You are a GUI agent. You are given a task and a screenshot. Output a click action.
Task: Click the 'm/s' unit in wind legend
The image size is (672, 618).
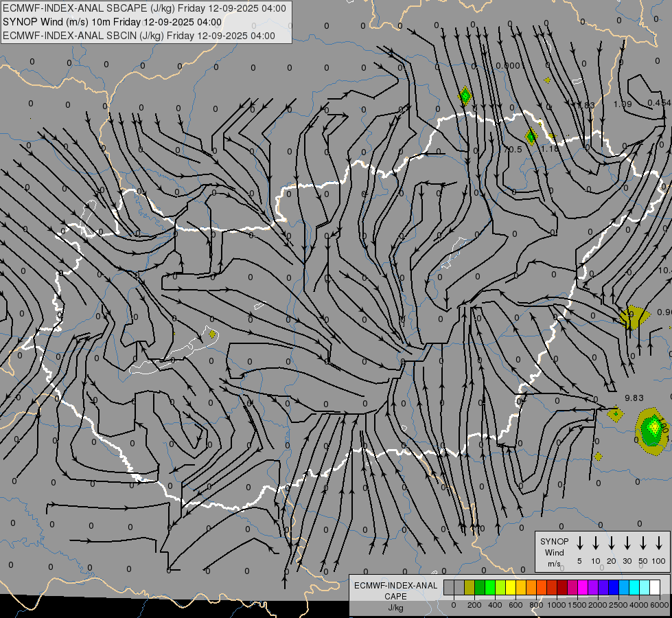click(x=554, y=564)
